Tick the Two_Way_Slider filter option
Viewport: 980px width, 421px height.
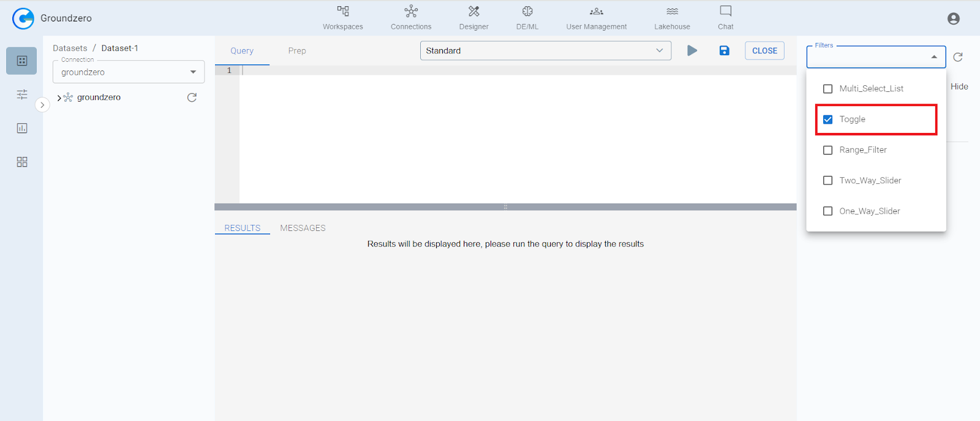pyautogui.click(x=827, y=181)
